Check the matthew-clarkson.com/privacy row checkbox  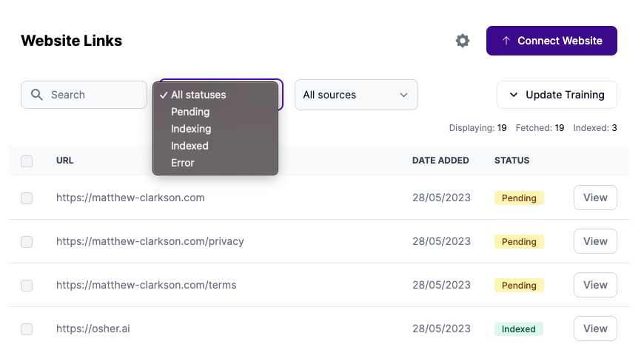click(27, 241)
